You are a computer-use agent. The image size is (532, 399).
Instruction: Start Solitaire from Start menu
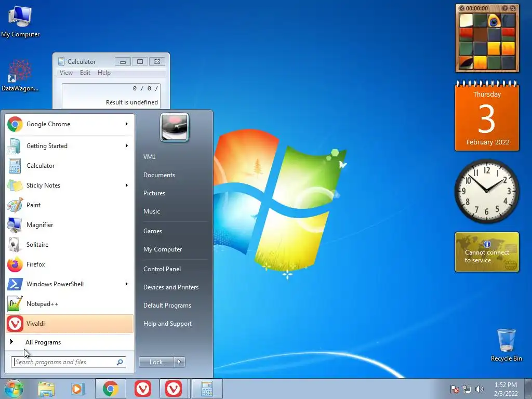click(x=70, y=244)
